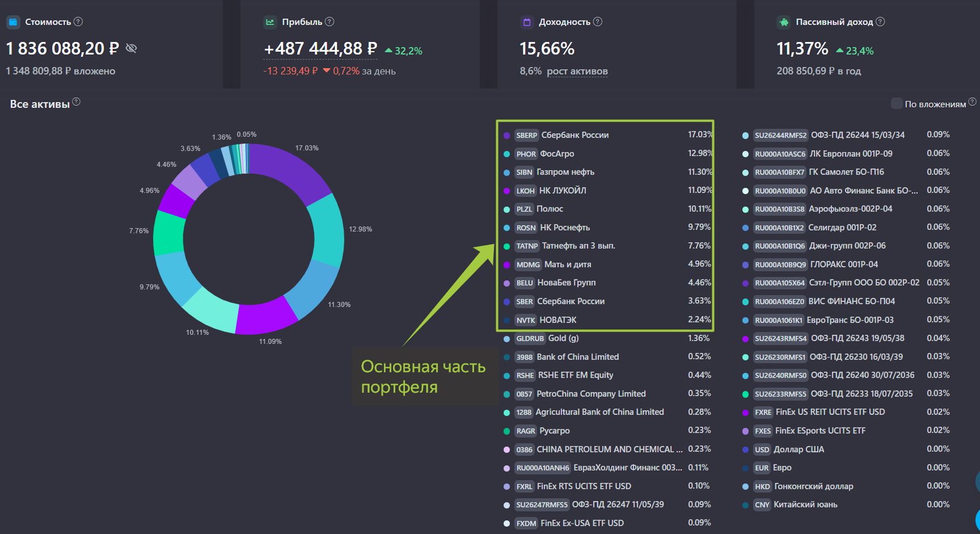Open ГК Самолет БО-П16 row
The width and height of the screenshot is (980, 534).
[846, 172]
